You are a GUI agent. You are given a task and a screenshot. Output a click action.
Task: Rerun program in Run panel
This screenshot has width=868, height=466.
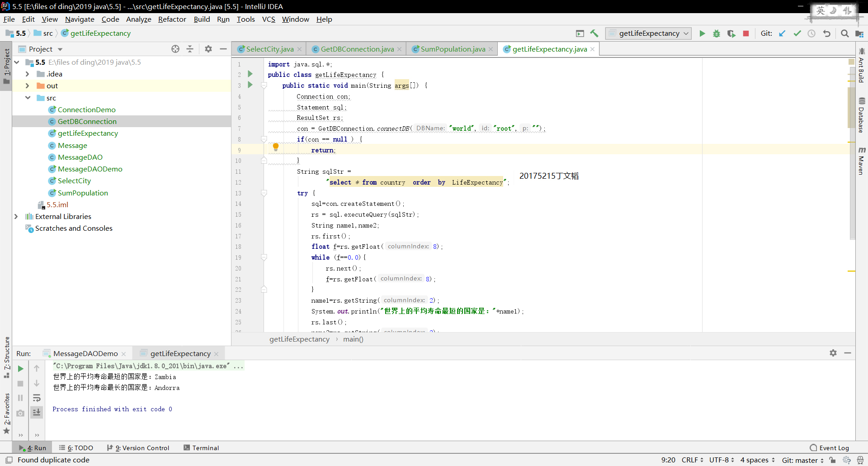[20, 369]
